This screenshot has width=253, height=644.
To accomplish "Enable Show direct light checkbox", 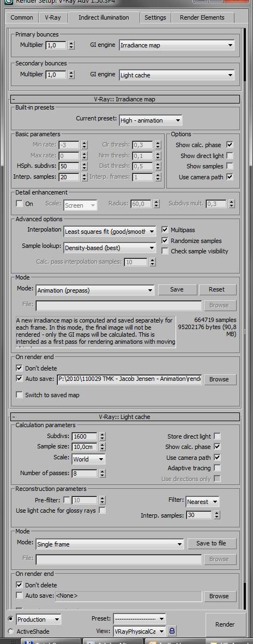I will pos(230,156).
